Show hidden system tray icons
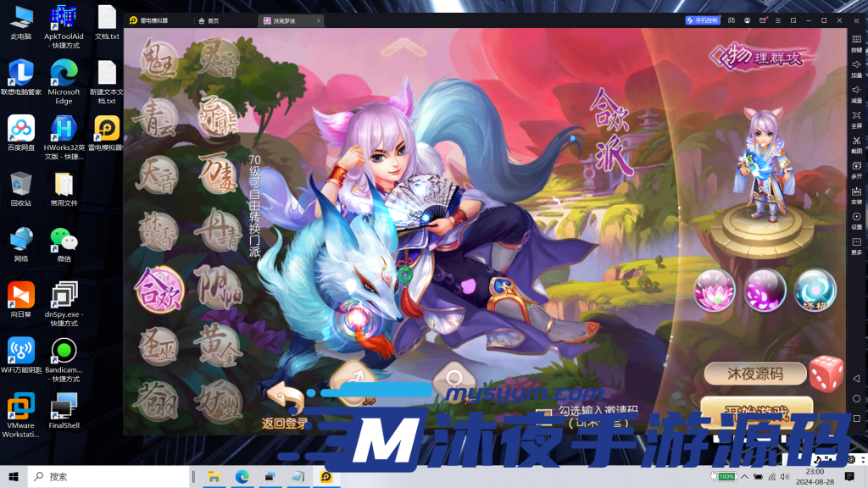 coord(744,476)
